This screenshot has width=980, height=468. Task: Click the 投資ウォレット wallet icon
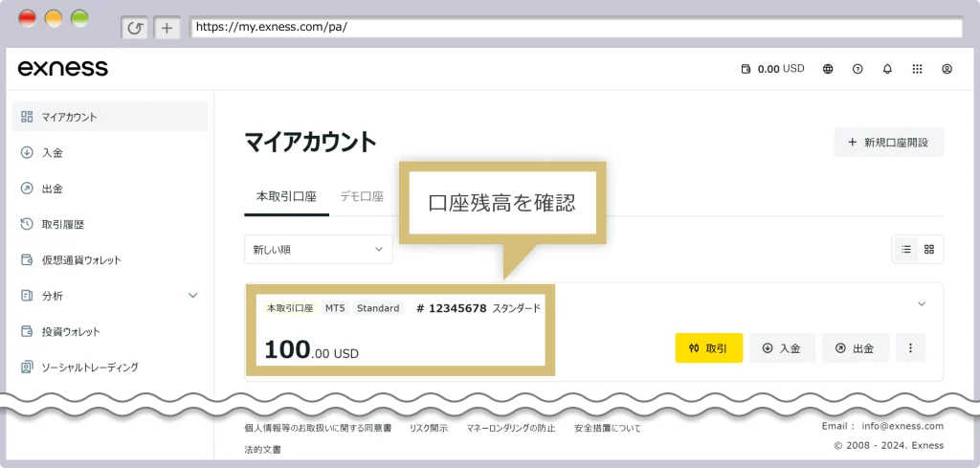click(26, 331)
